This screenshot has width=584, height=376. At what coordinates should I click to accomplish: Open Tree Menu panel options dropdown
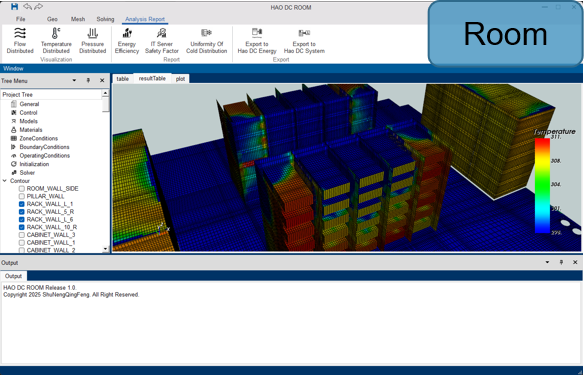(x=74, y=80)
